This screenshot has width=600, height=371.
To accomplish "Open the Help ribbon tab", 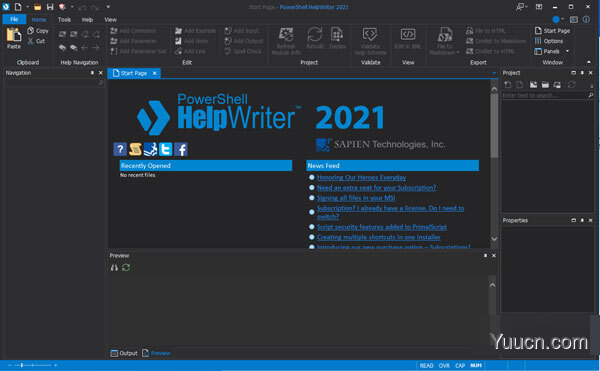I will click(87, 20).
